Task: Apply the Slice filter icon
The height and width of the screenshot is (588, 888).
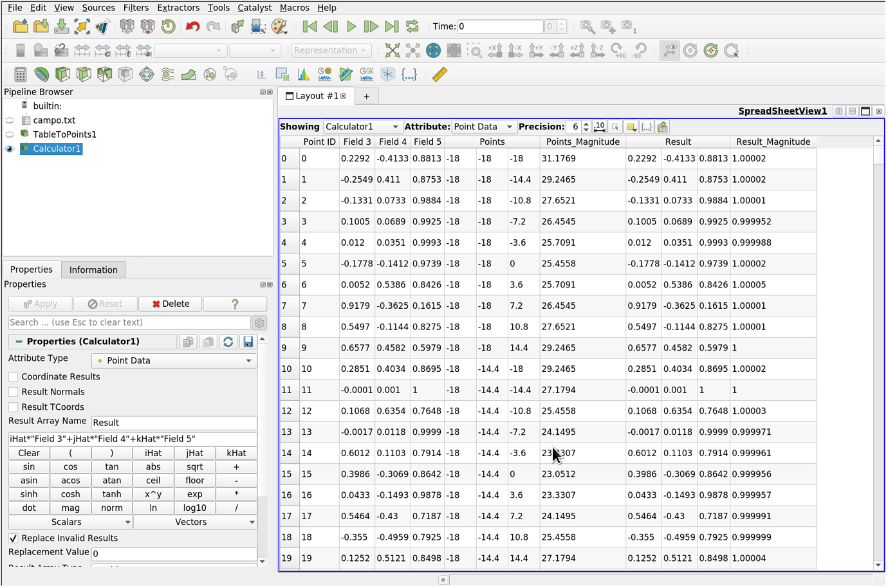Action: pos(82,74)
